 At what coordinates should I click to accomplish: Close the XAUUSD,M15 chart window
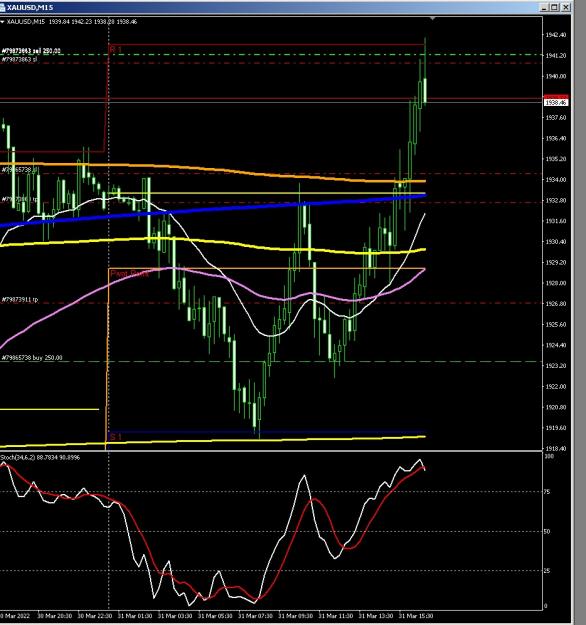coord(566,7)
